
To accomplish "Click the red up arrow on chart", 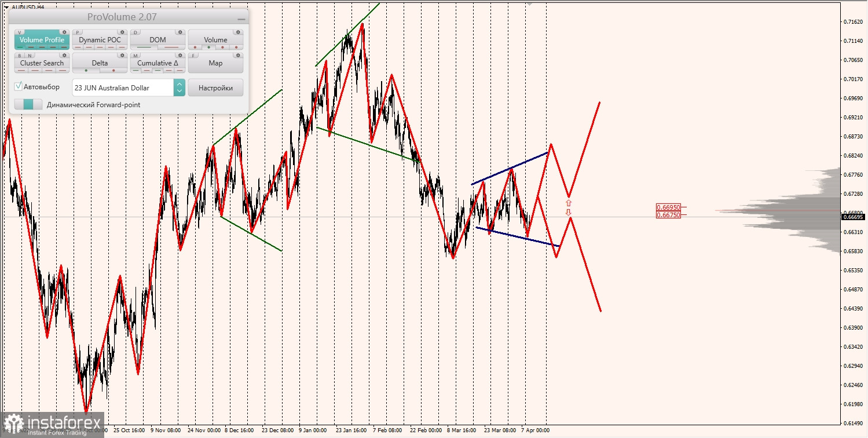I will click(569, 203).
